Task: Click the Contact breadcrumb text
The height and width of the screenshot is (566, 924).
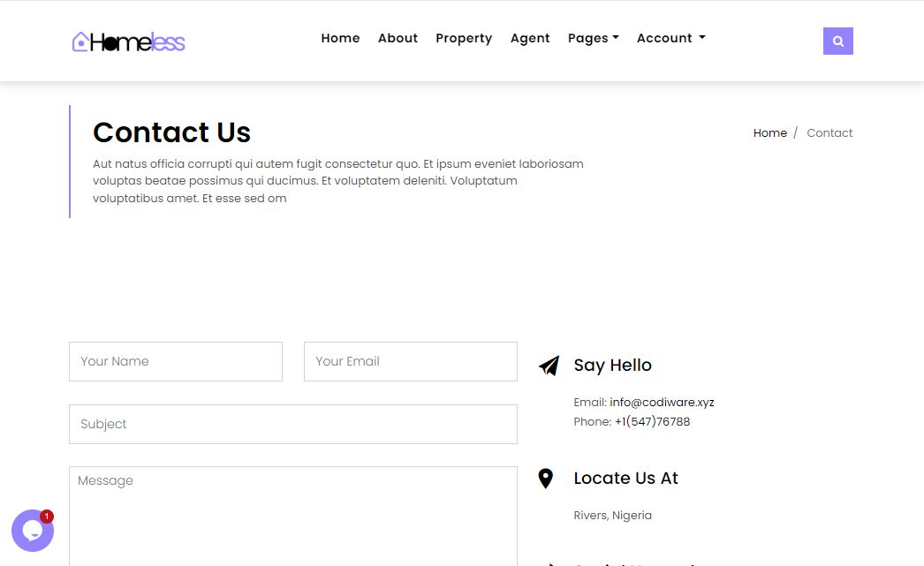Action: (829, 133)
